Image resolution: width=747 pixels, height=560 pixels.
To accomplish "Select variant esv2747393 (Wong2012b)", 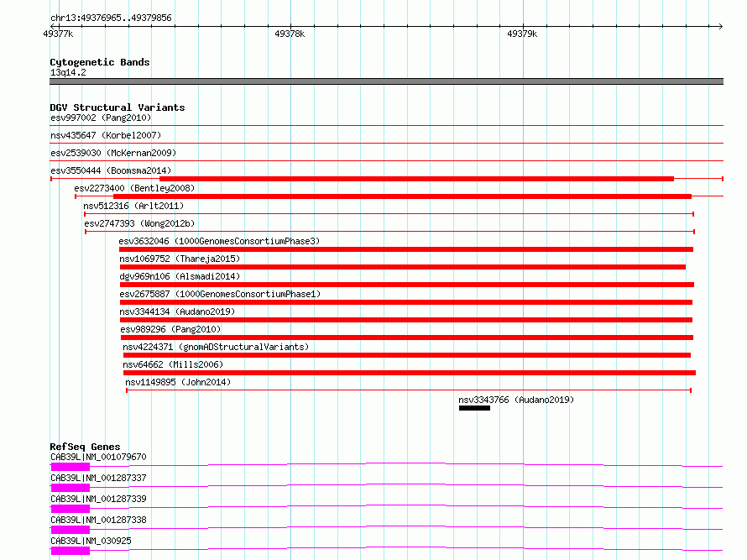I will click(139, 223).
